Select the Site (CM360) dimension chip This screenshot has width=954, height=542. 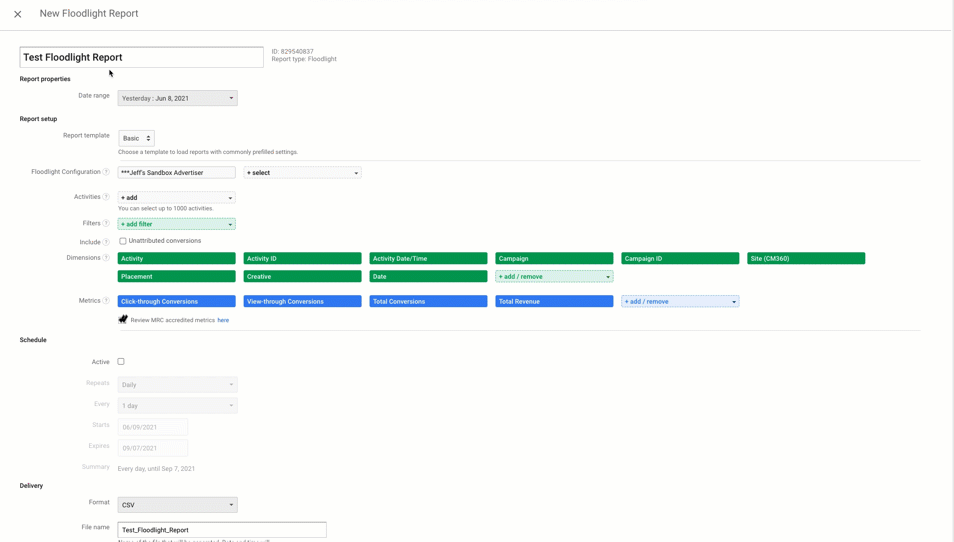click(x=806, y=259)
